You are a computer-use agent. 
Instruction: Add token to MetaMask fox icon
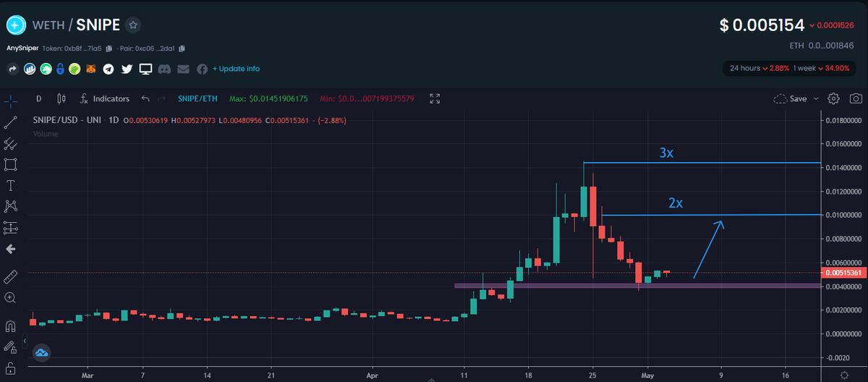91,69
